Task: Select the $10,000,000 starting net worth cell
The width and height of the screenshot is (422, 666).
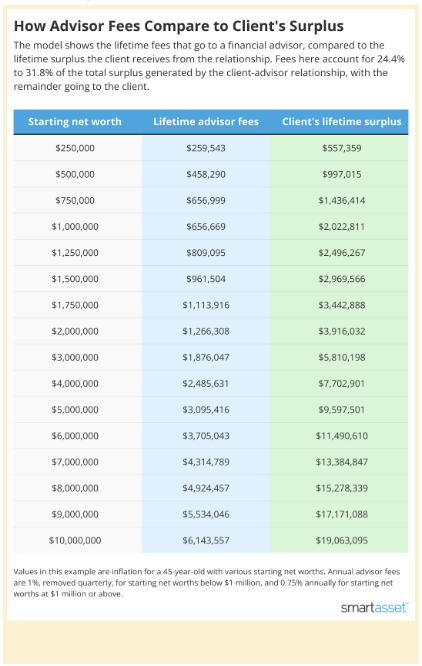Action: coord(75,541)
